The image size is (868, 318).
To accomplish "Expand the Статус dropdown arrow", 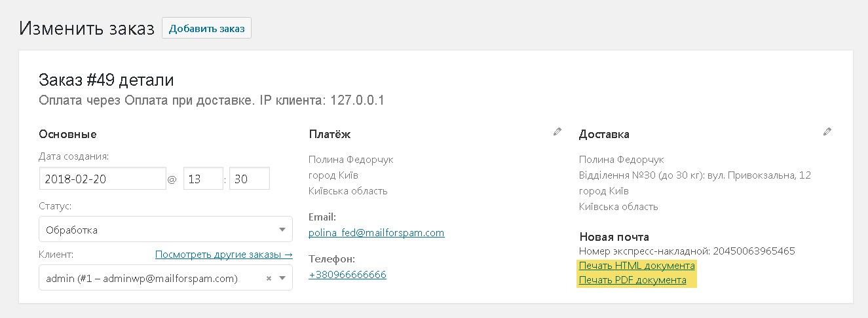I will coord(282,230).
